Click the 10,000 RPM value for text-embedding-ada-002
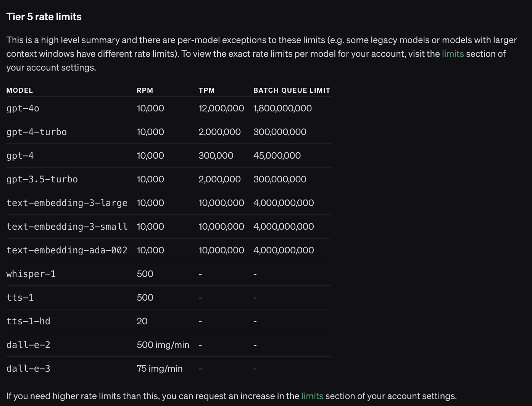532x406 pixels. [x=150, y=250]
